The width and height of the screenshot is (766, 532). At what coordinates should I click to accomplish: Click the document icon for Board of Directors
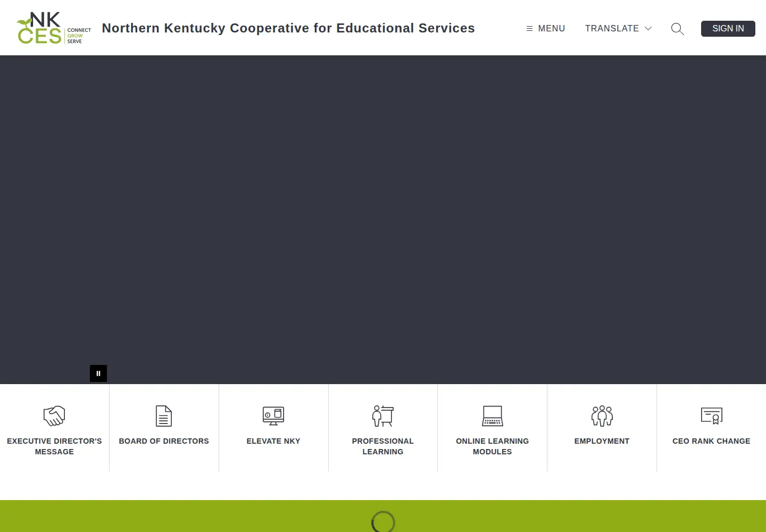[164, 416]
